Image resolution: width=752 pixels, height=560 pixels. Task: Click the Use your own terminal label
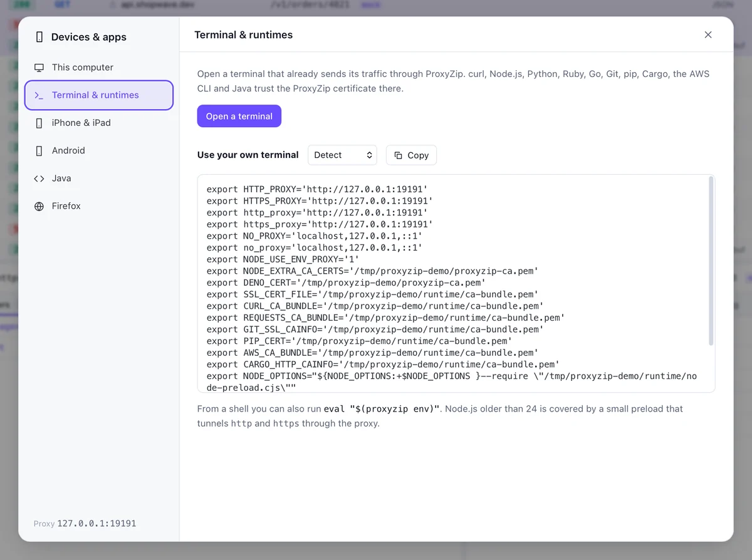point(248,155)
